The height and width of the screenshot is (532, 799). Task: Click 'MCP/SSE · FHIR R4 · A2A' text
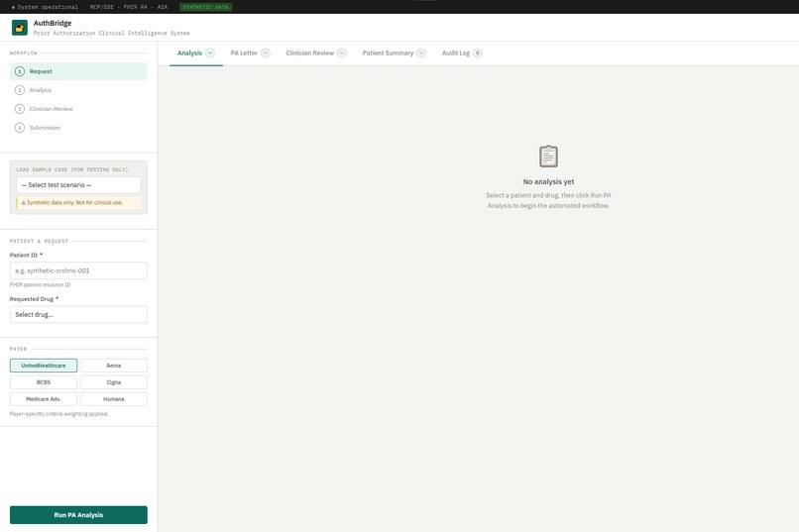129,7
